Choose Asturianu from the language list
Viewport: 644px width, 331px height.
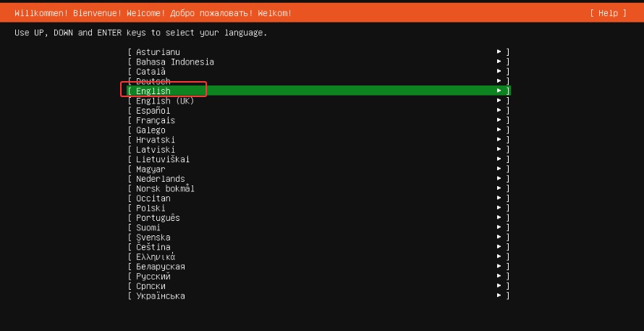[158, 52]
